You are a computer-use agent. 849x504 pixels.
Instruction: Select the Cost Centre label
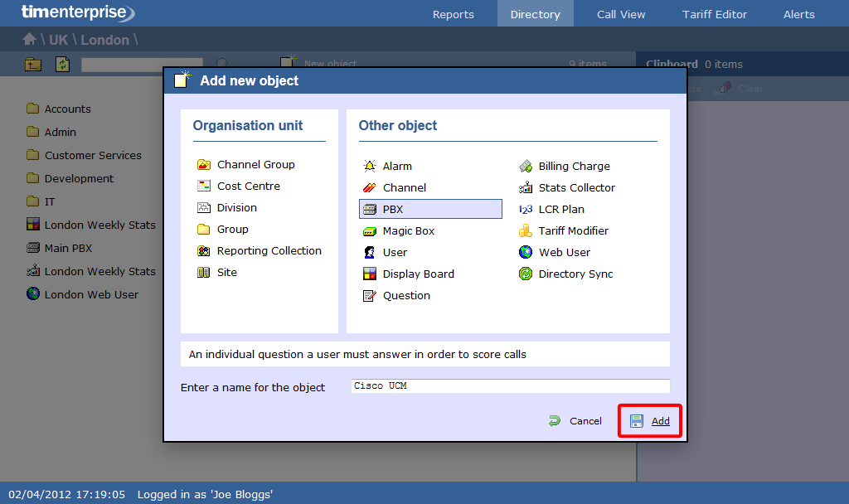[249, 187]
